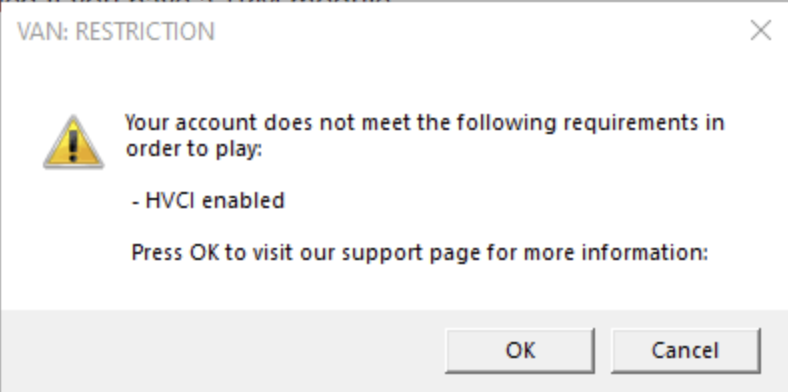Click the word "HVCI" in the requirement list
This screenshot has width=788, height=392.
(170, 201)
